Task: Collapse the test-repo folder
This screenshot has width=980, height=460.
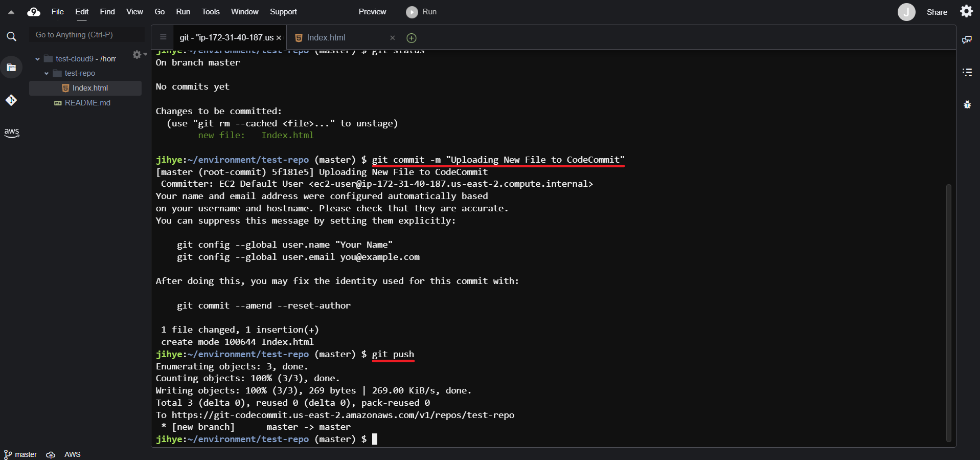Action: point(47,74)
